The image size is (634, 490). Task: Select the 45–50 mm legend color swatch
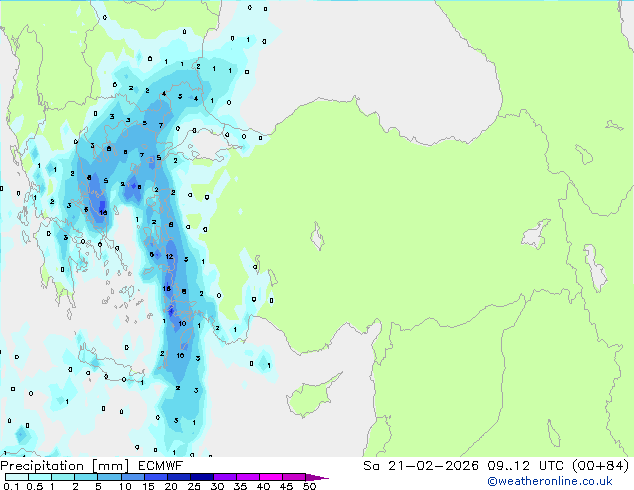[x=294, y=477]
